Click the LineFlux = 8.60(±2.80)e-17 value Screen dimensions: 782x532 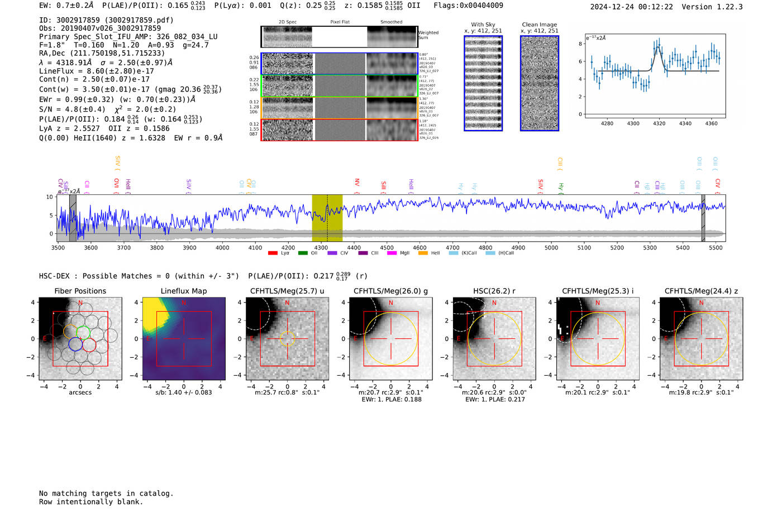point(97,71)
